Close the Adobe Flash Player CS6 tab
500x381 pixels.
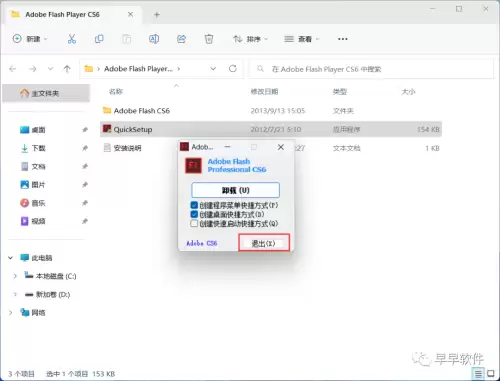(131, 15)
